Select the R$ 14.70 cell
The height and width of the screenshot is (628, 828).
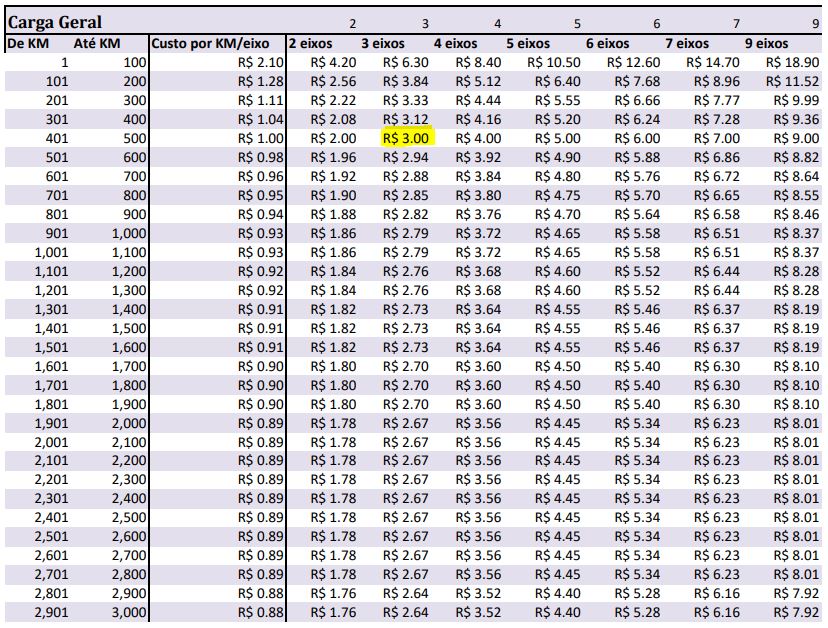pos(712,62)
